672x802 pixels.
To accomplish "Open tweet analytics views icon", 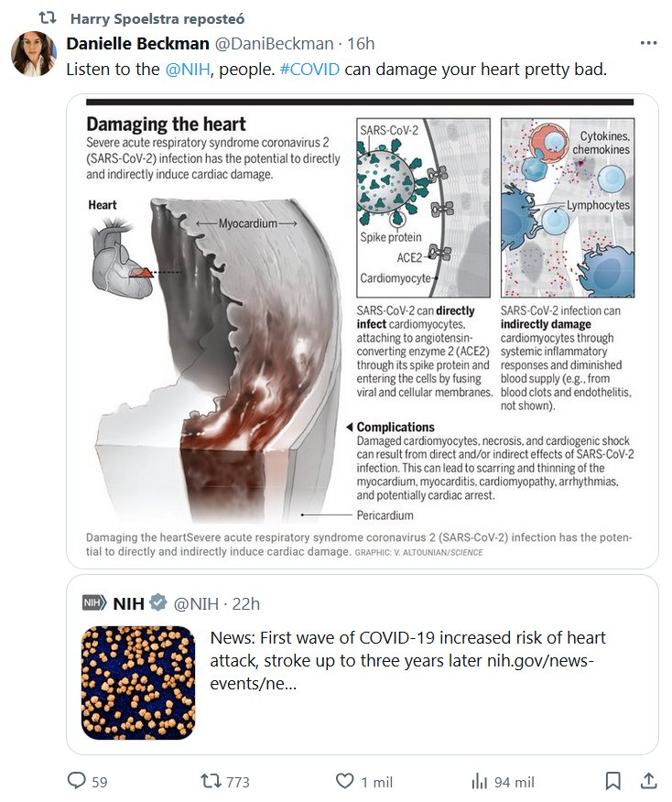I will (x=479, y=781).
